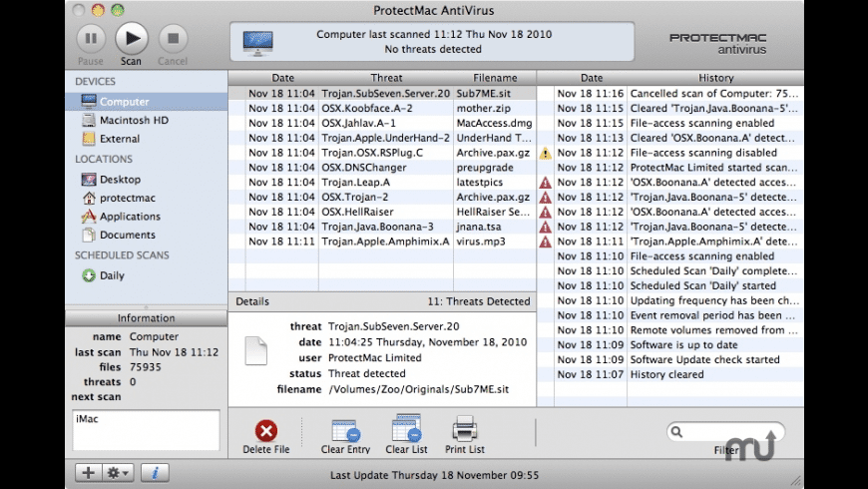Select the Trojan.Apple.UnderHand-2 threat row

[382, 138]
